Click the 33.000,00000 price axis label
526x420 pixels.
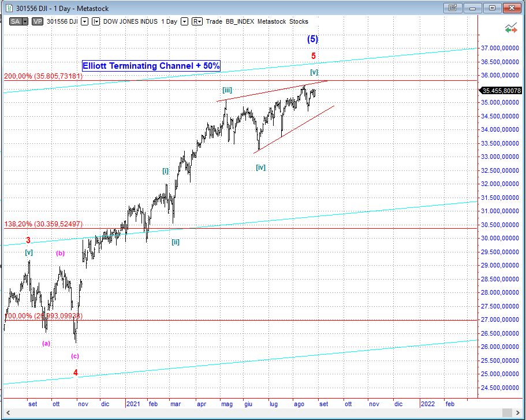click(500, 157)
